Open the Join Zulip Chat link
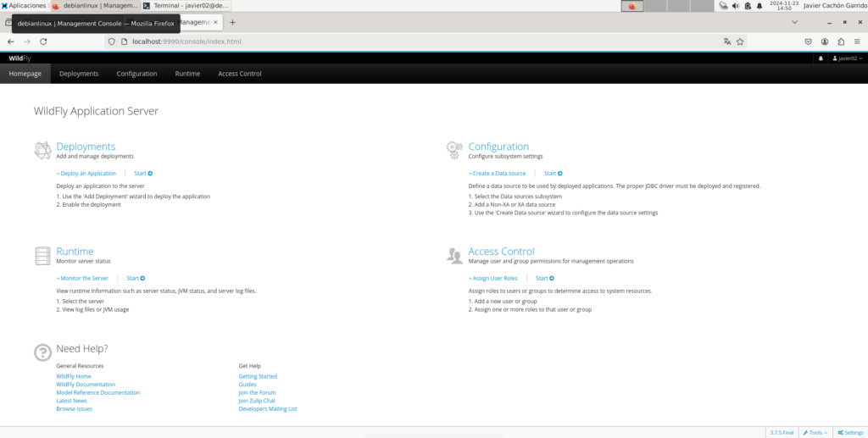Screen dimensions: 868x438 [x=257, y=401]
